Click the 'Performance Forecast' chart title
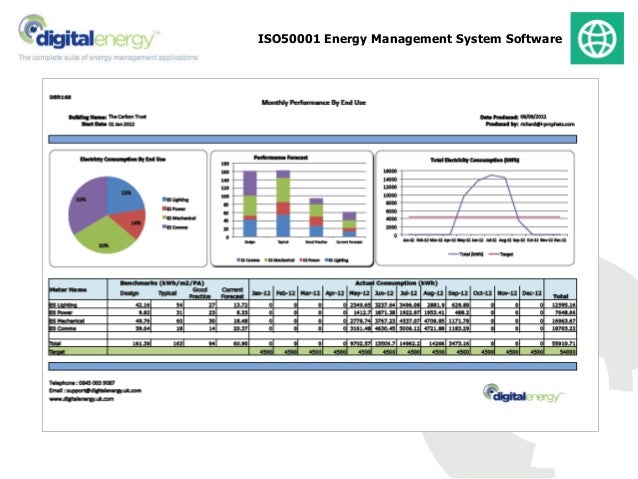The height and width of the screenshot is (479, 638). (281, 157)
